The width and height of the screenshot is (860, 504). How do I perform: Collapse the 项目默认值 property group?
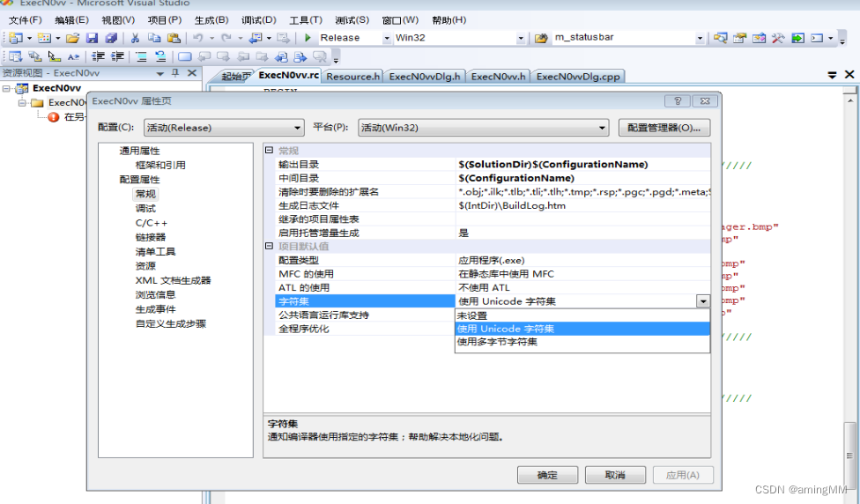pos(270,246)
